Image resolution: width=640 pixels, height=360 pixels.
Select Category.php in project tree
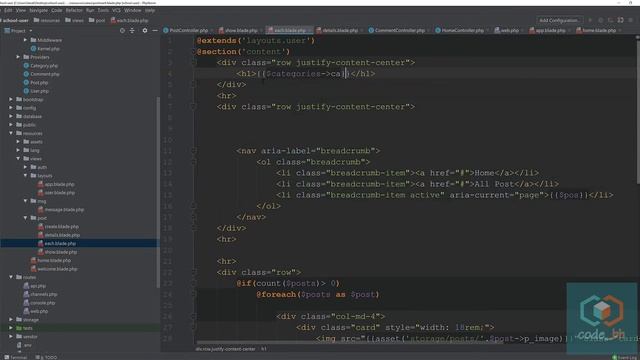pyautogui.click(x=41, y=65)
